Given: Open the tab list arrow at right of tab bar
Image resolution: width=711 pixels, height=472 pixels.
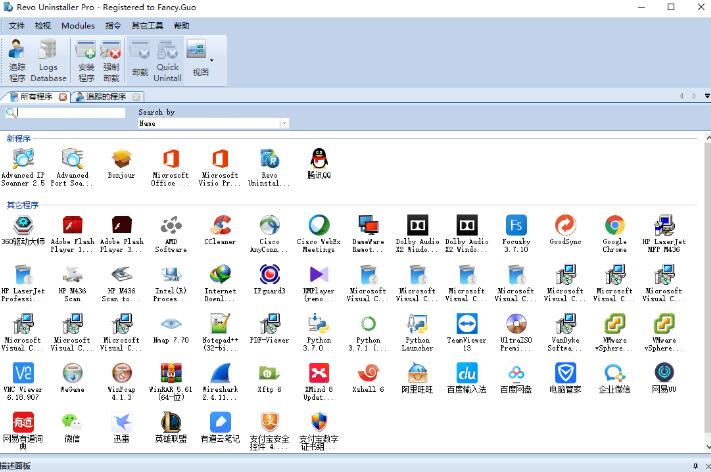Looking at the screenshot, I should point(706,96).
